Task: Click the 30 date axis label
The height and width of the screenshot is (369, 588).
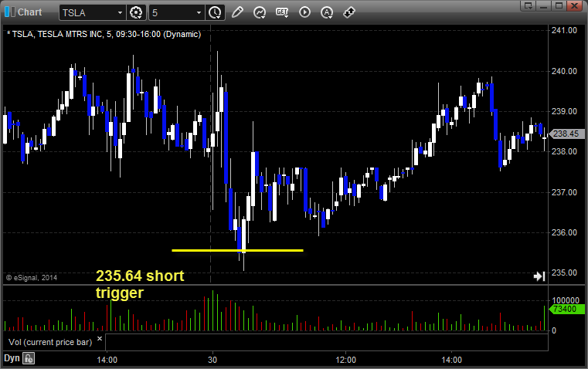Action: [x=212, y=360]
